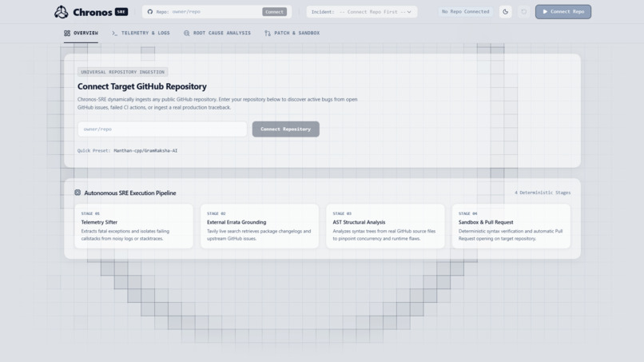
Task: Toggle dark mode with the moon icon
Action: click(x=505, y=12)
